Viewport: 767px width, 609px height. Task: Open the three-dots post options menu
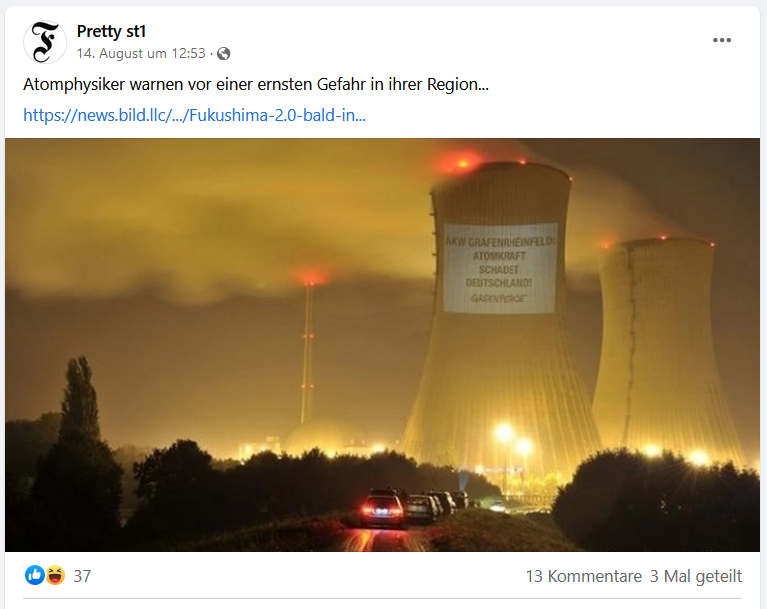click(x=722, y=40)
